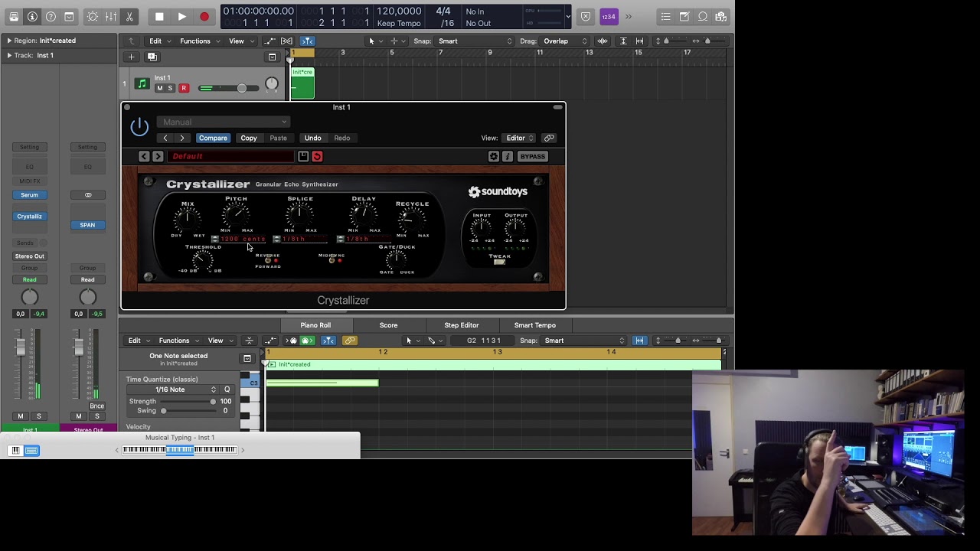Image resolution: width=980 pixels, height=551 pixels.
Task: Toggle the plugin window link button
Action: click(549, 138)
